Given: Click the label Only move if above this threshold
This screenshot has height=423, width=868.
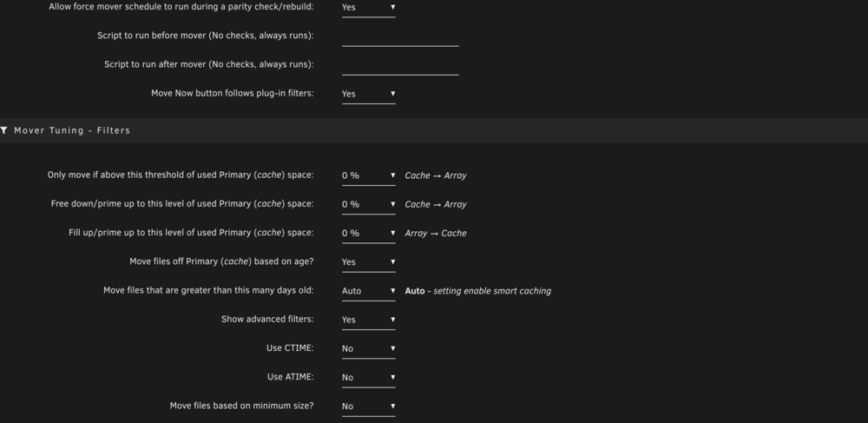Looking at the screenshot, I should [181, 175].
